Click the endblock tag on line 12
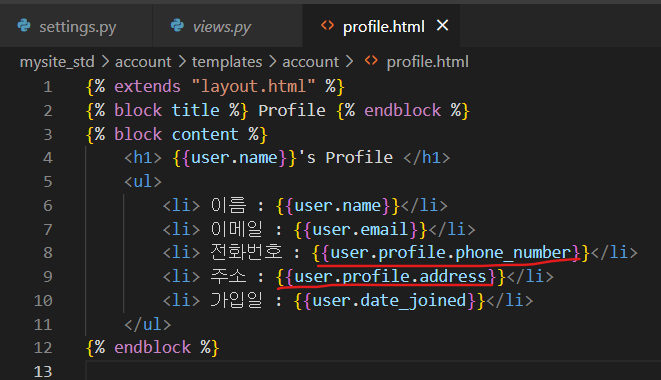The image size is (661, 380). [x=152, y=348]
